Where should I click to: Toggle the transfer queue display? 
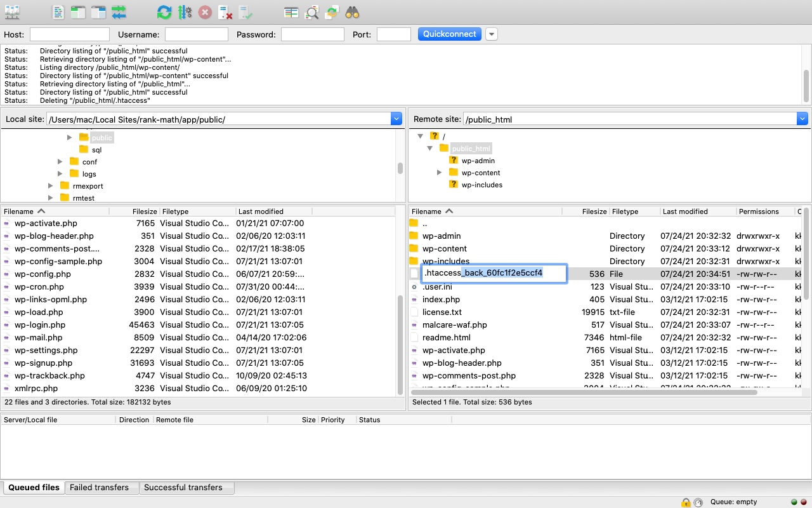(x=119, y=11)
